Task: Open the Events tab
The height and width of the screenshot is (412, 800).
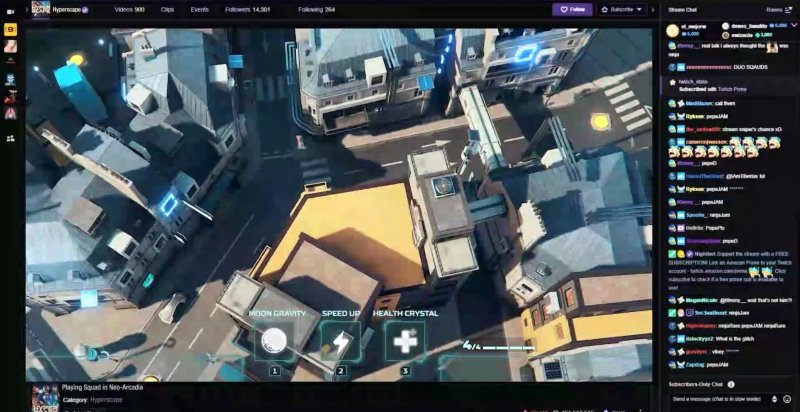Action: pyautogui.click(x=199, y=9)
